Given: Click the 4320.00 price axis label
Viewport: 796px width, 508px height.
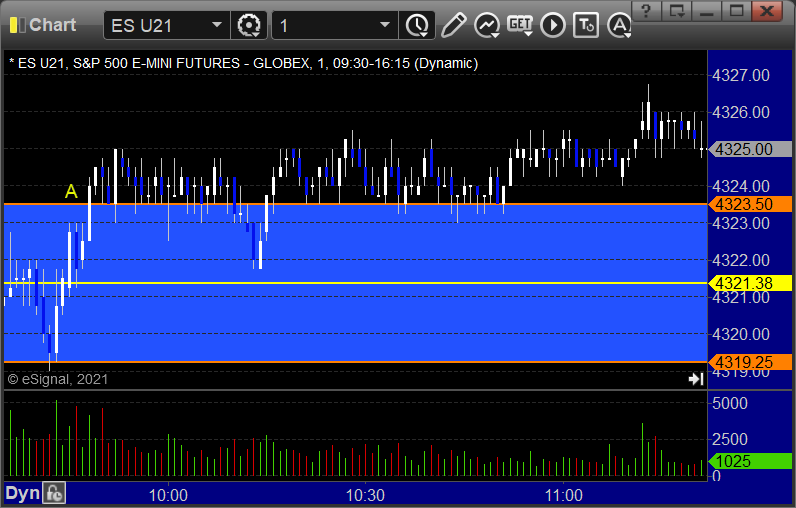Looking at the screenshot, I should (741, 334).
